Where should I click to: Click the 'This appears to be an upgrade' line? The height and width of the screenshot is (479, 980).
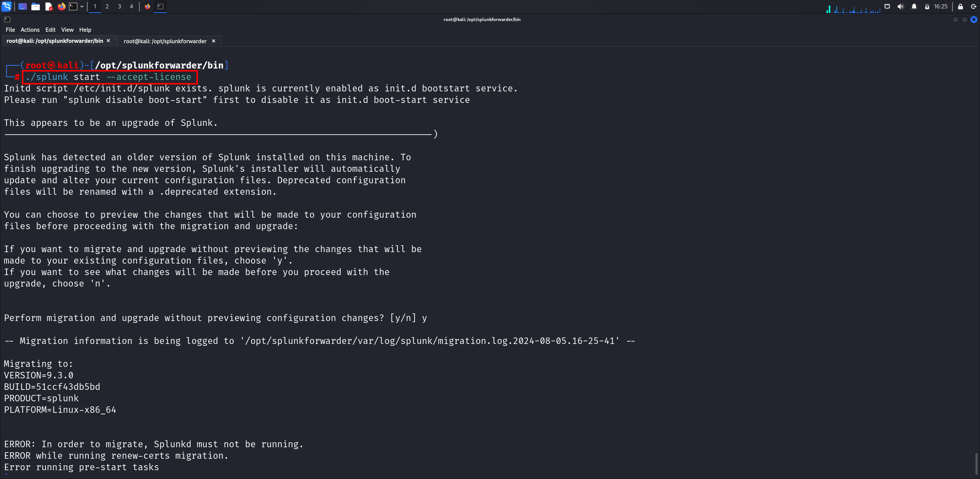111,123
